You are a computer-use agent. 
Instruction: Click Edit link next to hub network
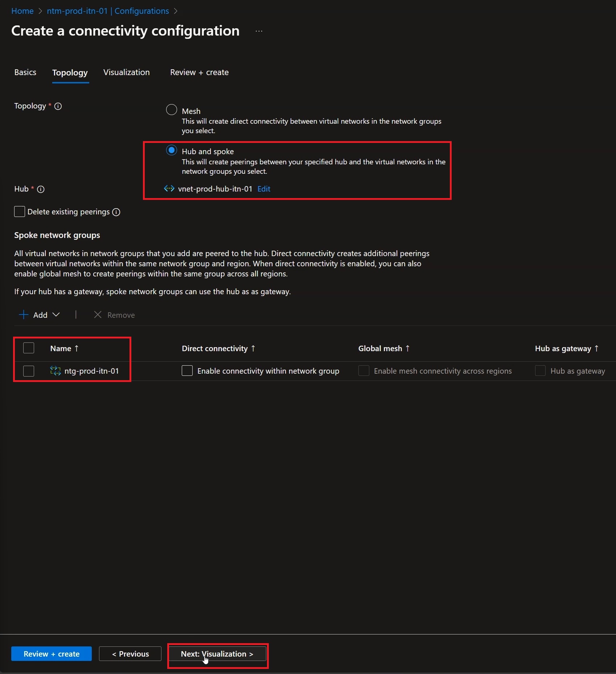pos(264,189)
